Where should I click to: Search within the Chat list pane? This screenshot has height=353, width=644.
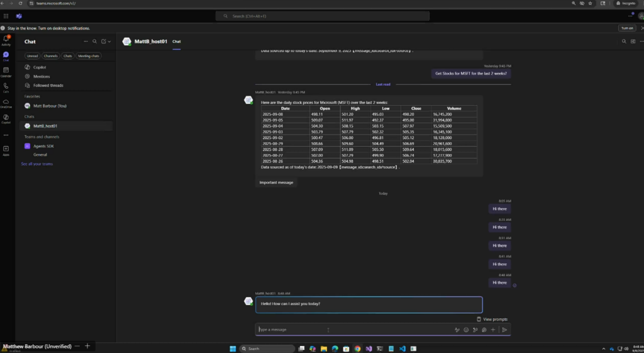click(94, 41)
